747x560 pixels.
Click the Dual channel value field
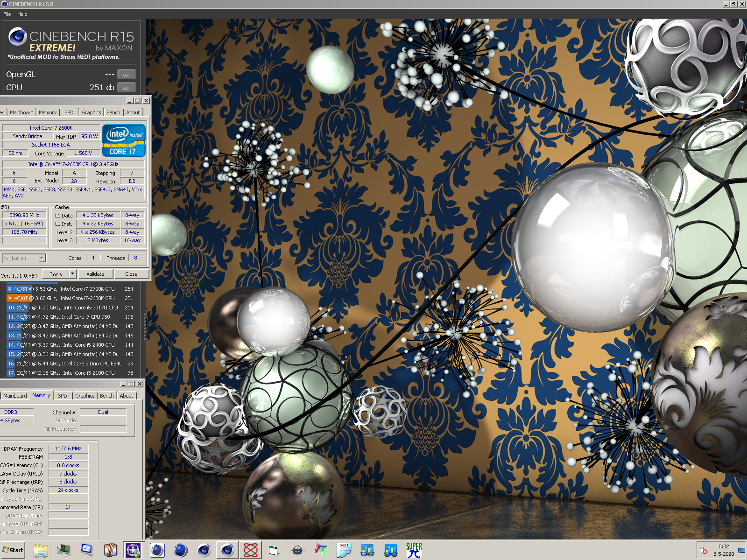point(103,413)
